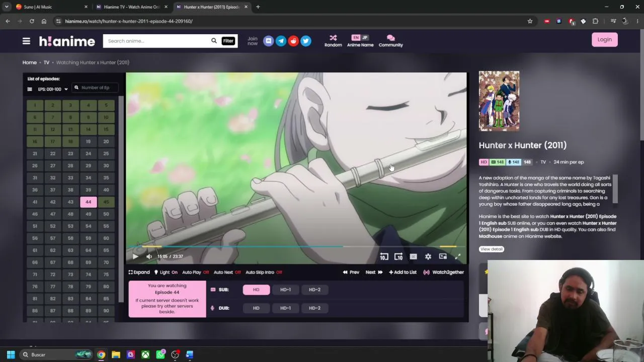Play the video
This screenshot has height=362, width=644.
coord(135,256)
